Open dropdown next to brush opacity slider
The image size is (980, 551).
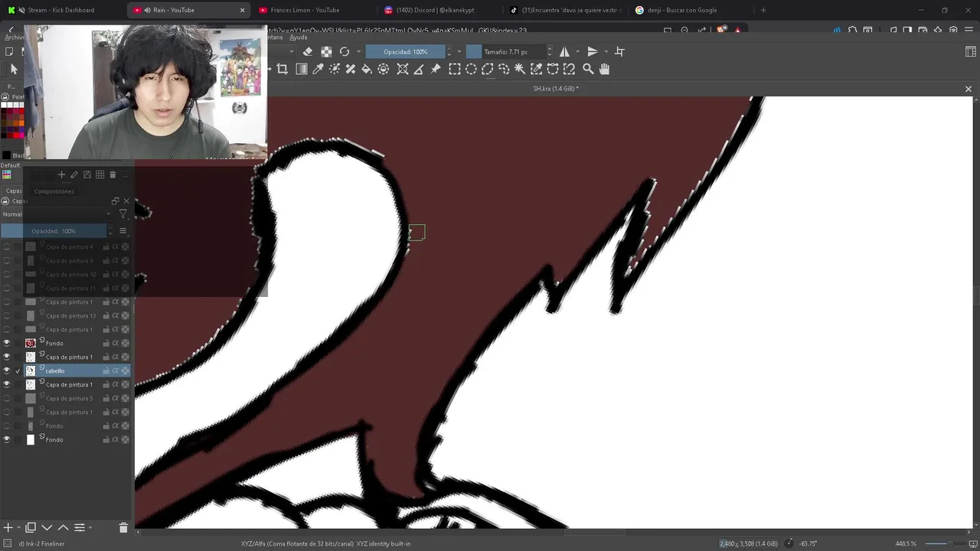click(459, 51)
